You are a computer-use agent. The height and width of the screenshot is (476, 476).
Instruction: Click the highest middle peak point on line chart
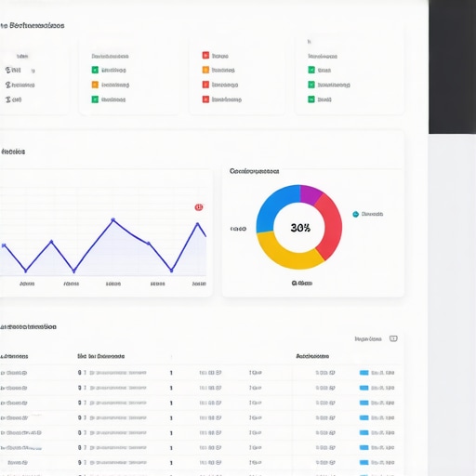[113, 219]
